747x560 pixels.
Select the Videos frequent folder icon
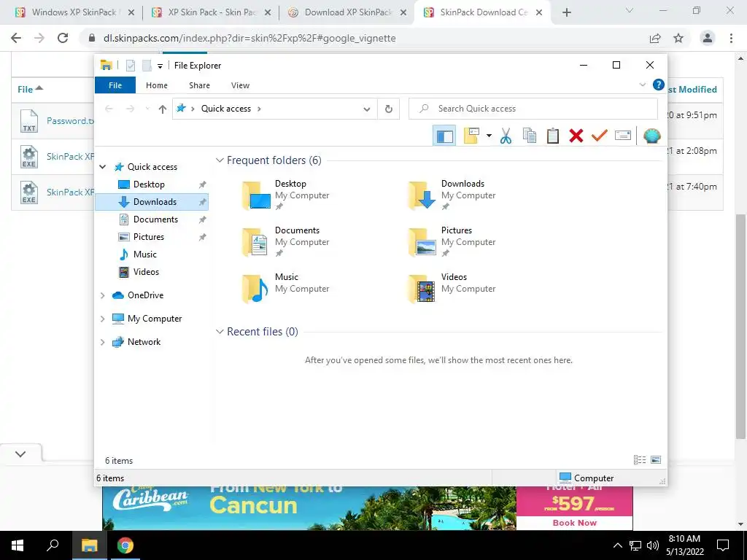422,289
